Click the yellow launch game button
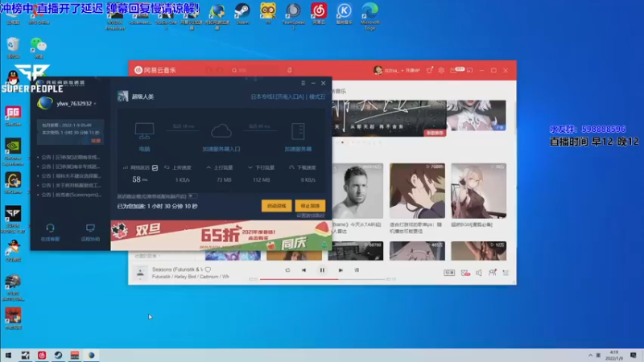The image size is (644, 362). pyautogui.click(x=276, y=206)
